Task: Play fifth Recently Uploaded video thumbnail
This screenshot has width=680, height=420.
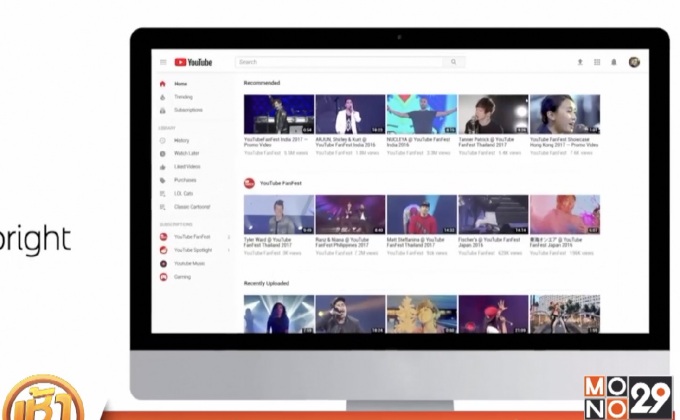Action: click(x=565, y=314)
